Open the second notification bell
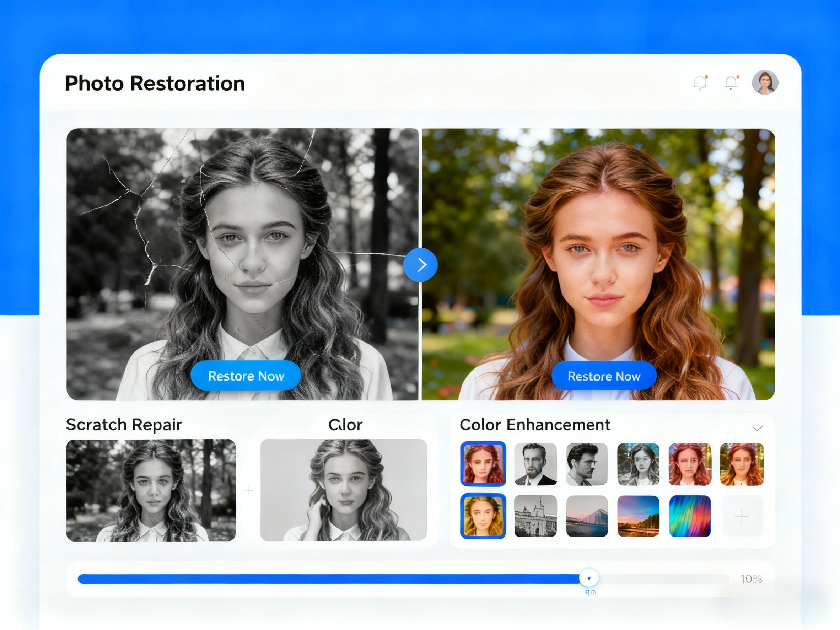Viewport: 840px width, 630px height. click(731, 83)
